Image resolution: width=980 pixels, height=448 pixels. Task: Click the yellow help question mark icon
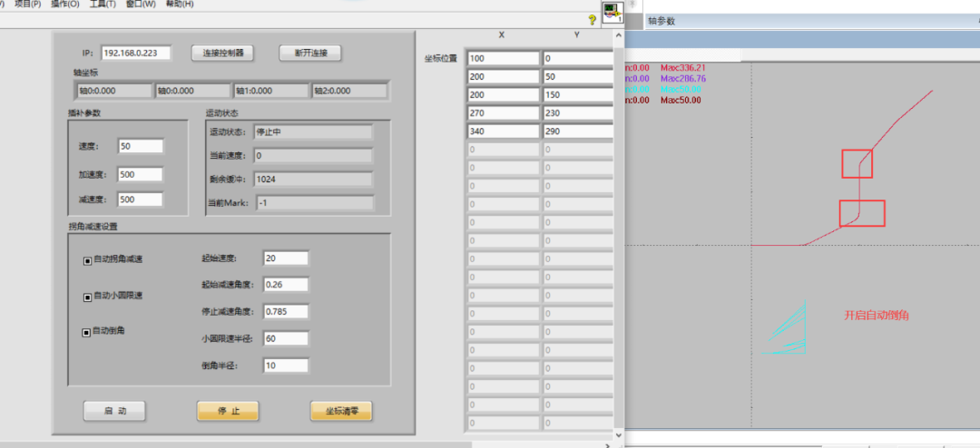(593, 20)
